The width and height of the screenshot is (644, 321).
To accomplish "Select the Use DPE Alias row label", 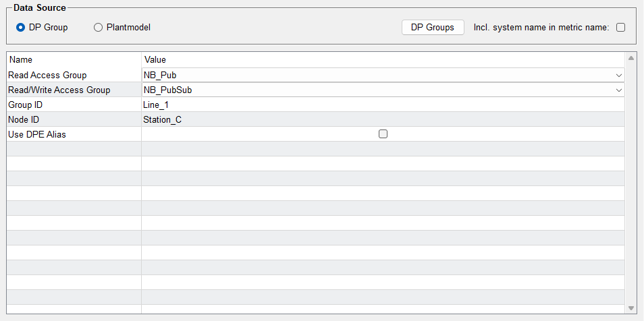I will (x=37, y=134).
